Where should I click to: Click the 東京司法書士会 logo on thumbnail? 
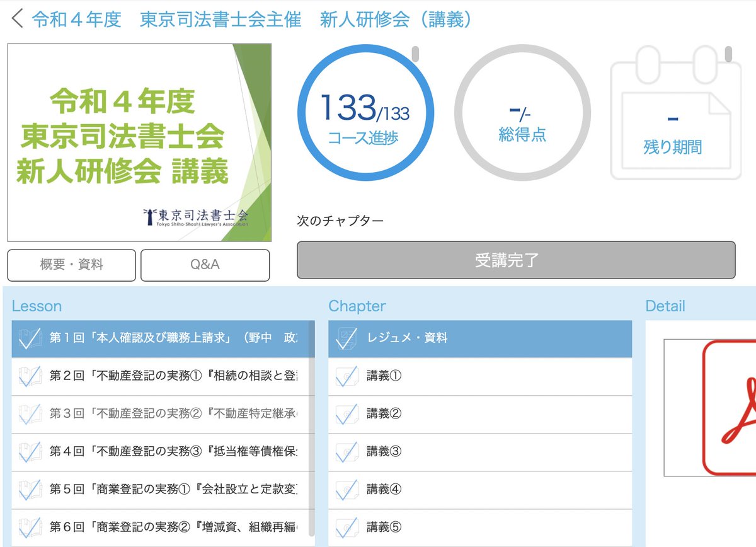[x=195, y=217]
